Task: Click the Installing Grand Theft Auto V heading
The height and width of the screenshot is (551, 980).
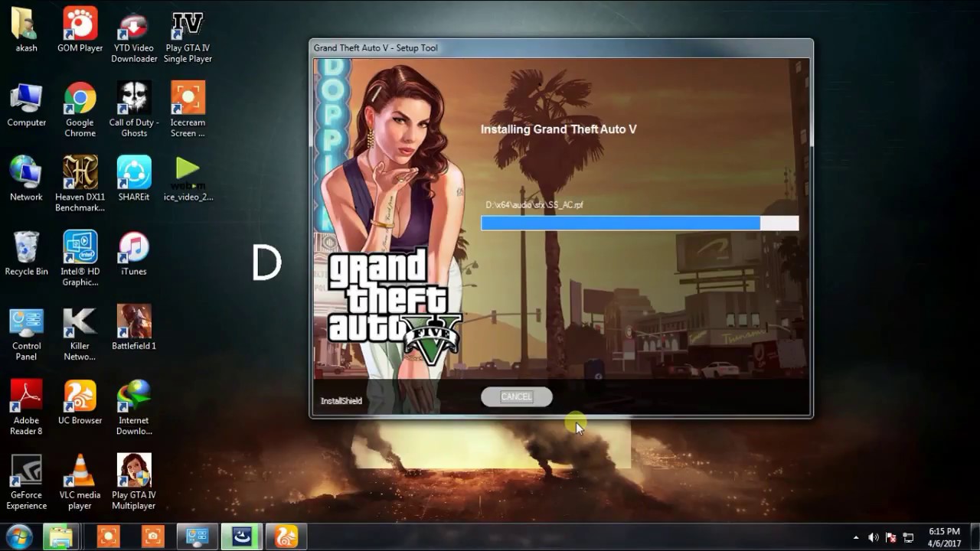Action: coord(558,129)
